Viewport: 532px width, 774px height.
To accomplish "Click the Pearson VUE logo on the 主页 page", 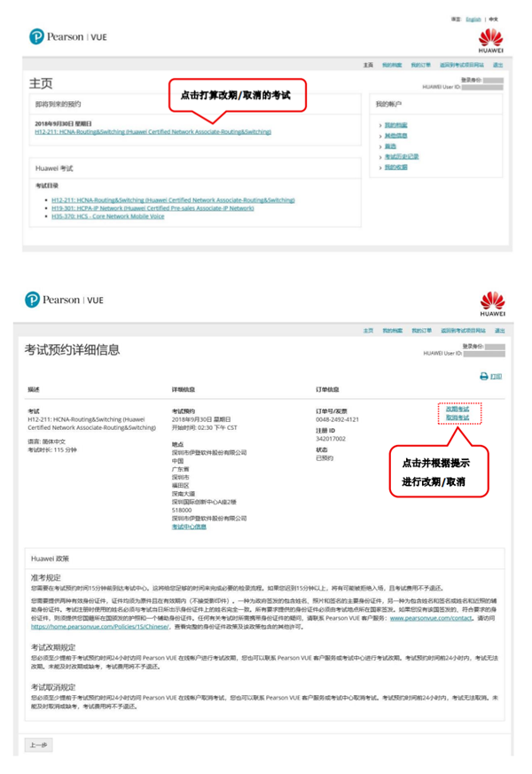I will coord(68,36).
